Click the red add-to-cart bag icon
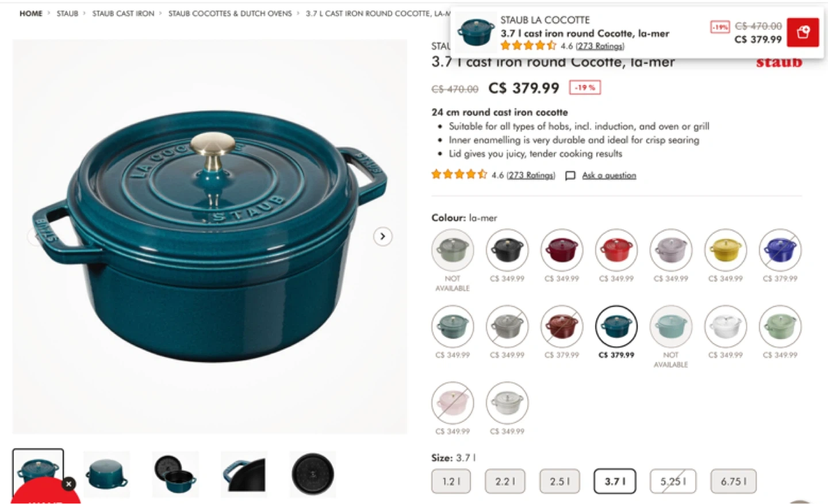Viewport: 828px width, 504px height. click(803, 32)
